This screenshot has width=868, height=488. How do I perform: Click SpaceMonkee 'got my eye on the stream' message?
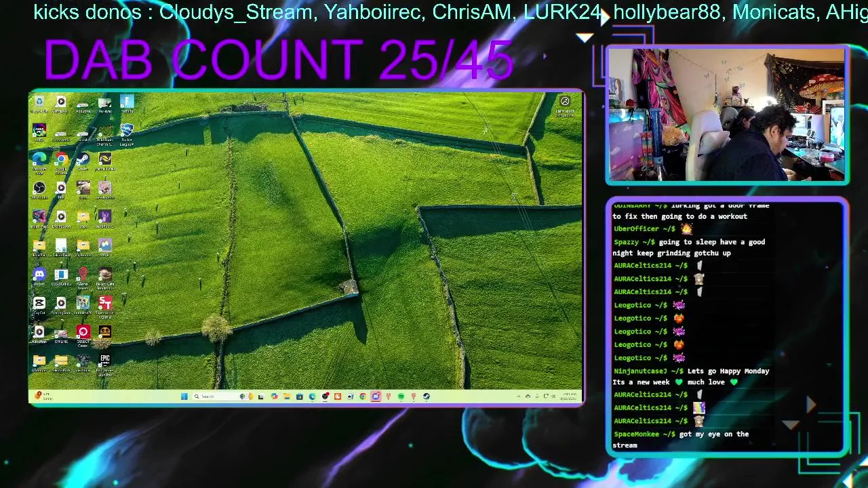pyautogui.click(x=681, y=439)
